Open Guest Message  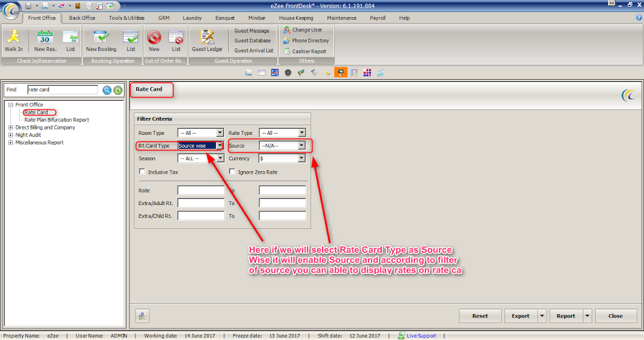coord(252,31)
